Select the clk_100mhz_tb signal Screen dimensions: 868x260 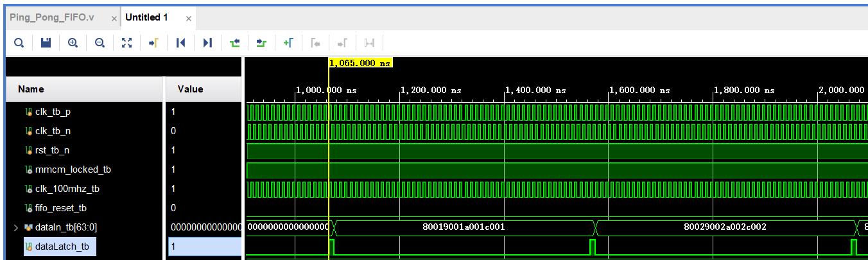pos(62,189)
